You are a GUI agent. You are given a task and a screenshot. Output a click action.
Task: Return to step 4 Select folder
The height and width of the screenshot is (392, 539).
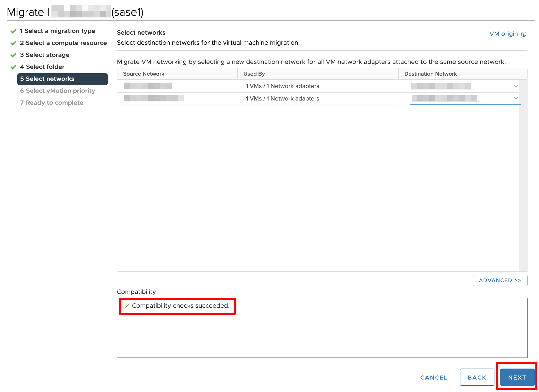pos(42,67)
